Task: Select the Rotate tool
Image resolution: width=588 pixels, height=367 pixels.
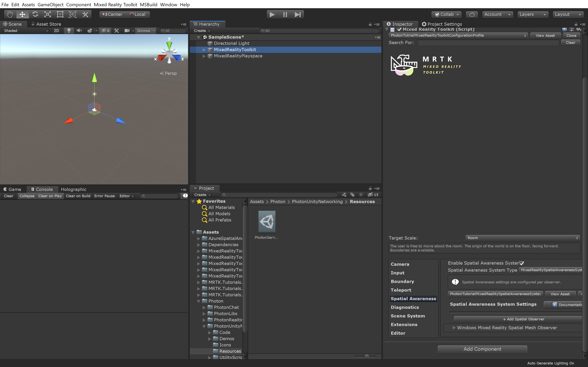Action: (x=35, y=14)
